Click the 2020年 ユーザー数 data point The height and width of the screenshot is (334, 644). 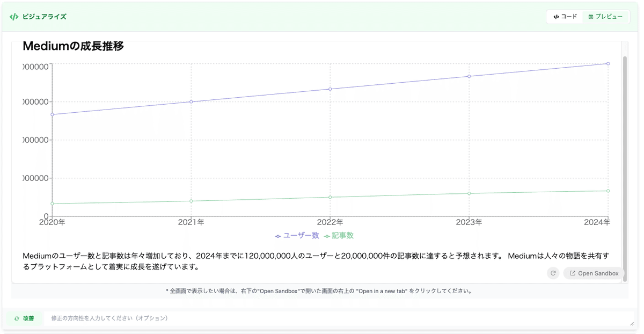pos(52,114)
